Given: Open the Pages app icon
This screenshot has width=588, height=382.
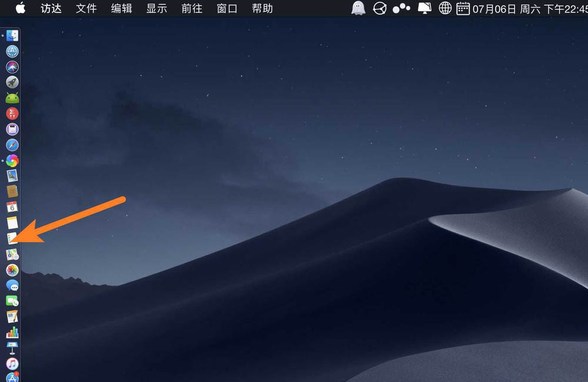Looking at the screenshot, I should point(12,317).
